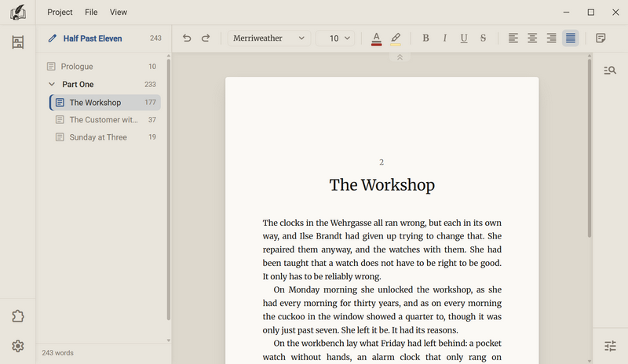Image resolution: width=628 pixels, height=364 pixels.
Task: Click the 243 words status text
Action: [57, 353]
